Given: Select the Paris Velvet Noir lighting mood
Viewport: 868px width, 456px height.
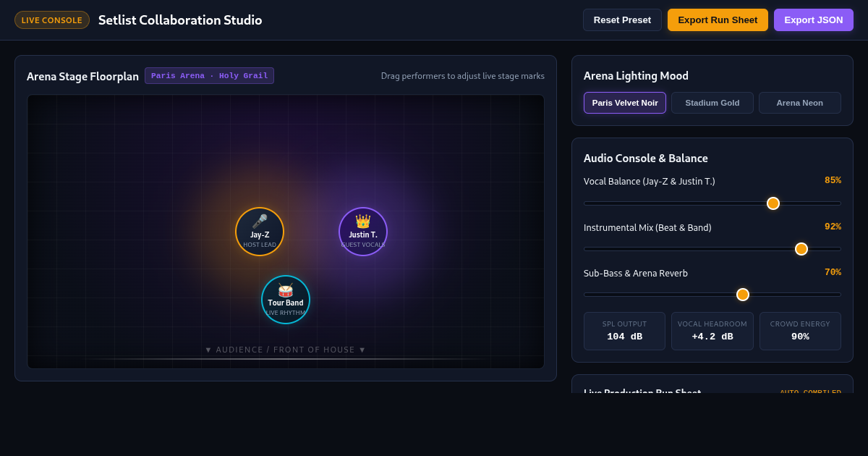Looking at the screenshot, I should click(x=625, y=103).
